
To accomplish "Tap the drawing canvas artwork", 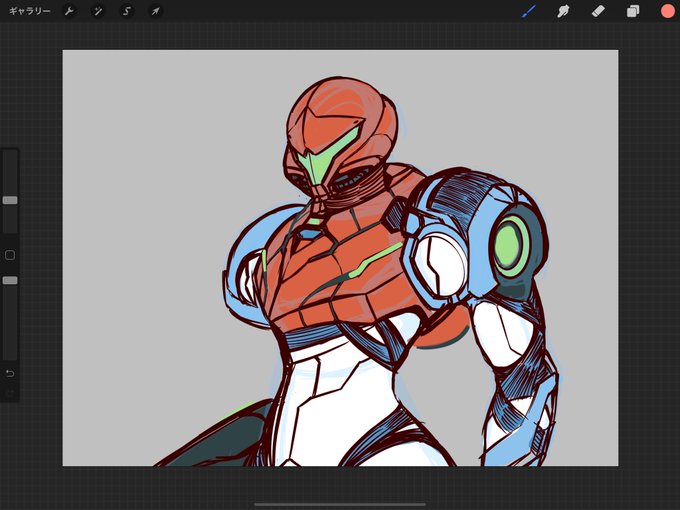I will point(340,258).
